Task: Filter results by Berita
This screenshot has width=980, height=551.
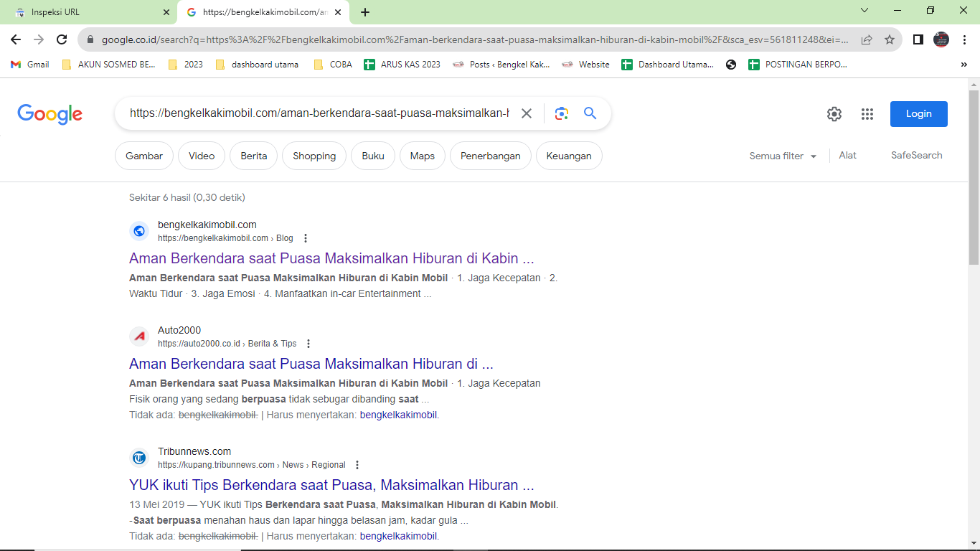Action: [x=254, y=156]
